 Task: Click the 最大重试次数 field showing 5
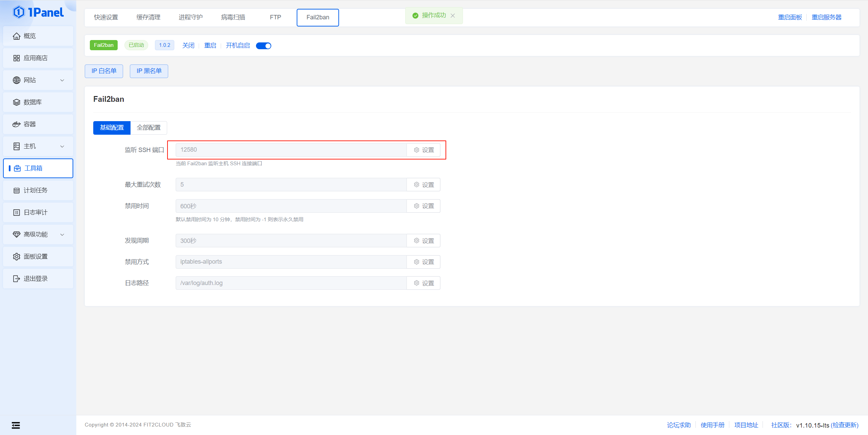291,185
